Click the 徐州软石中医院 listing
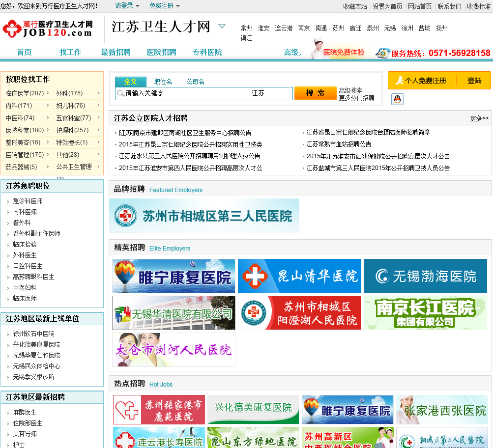Screen dimensions: 493x448 click(x=33, y=334)
